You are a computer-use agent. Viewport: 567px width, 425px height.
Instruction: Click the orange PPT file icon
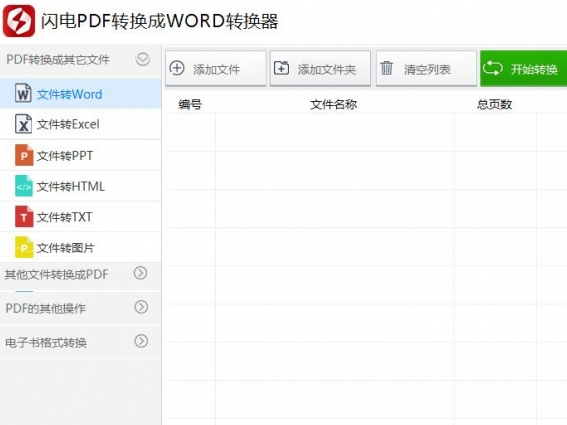coord(24,155)
